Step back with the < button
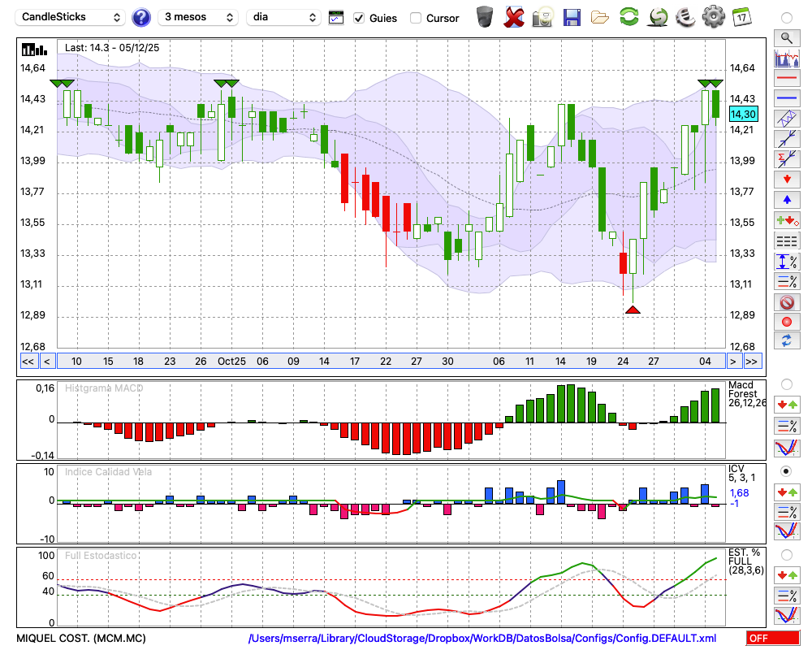 pyautogui.click(x=47, y=362)
